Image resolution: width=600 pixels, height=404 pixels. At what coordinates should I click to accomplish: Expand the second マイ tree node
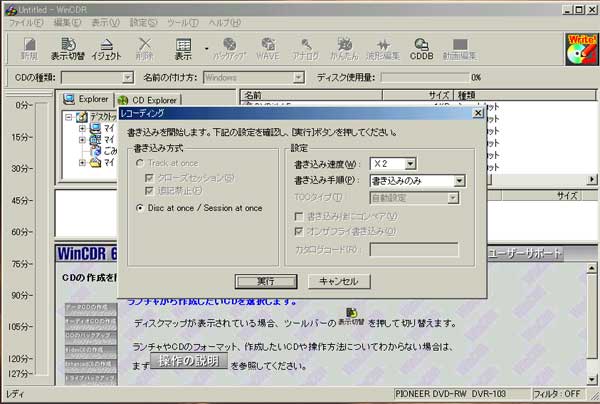[82, 140]
